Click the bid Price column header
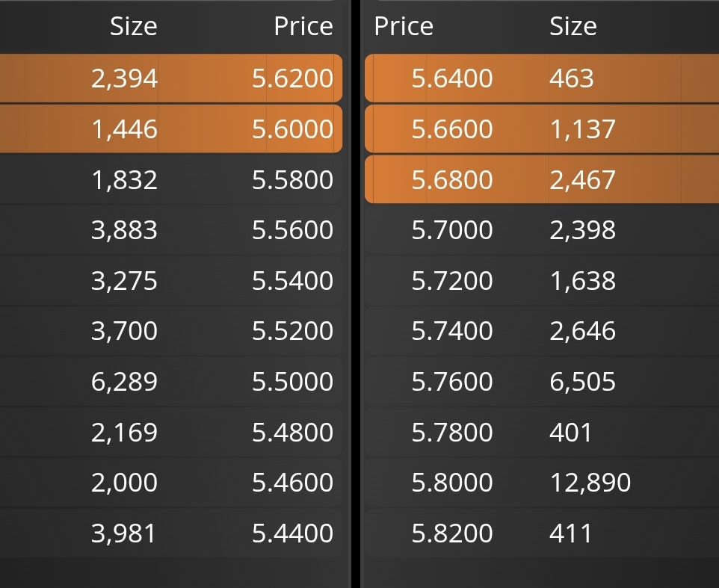Viewport: 719px width, 588px height. [x=303, y=26]
